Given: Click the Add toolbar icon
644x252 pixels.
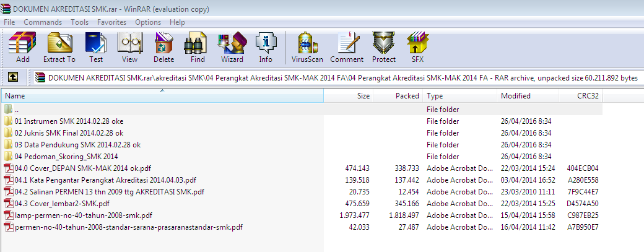Looking at the screenshot, I should 23,48.
